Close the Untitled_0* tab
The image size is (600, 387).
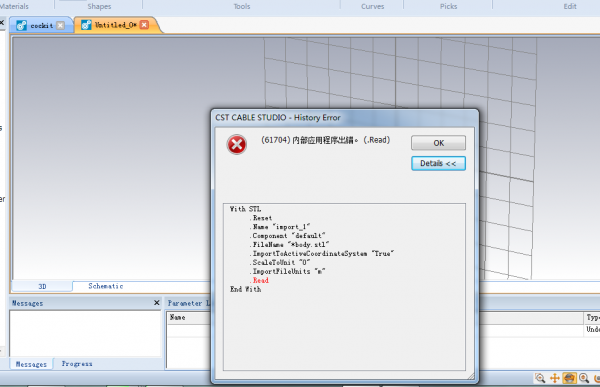(144, 25)
